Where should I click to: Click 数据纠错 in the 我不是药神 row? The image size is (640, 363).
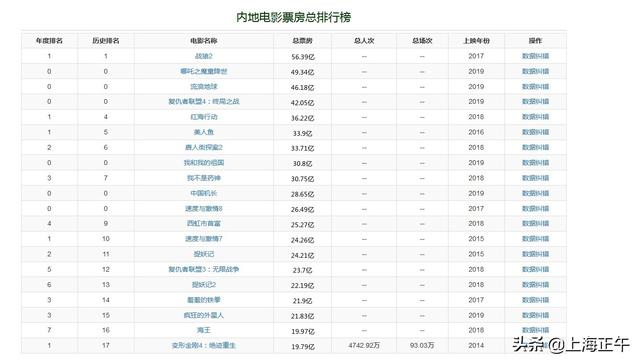click(535, 178)
